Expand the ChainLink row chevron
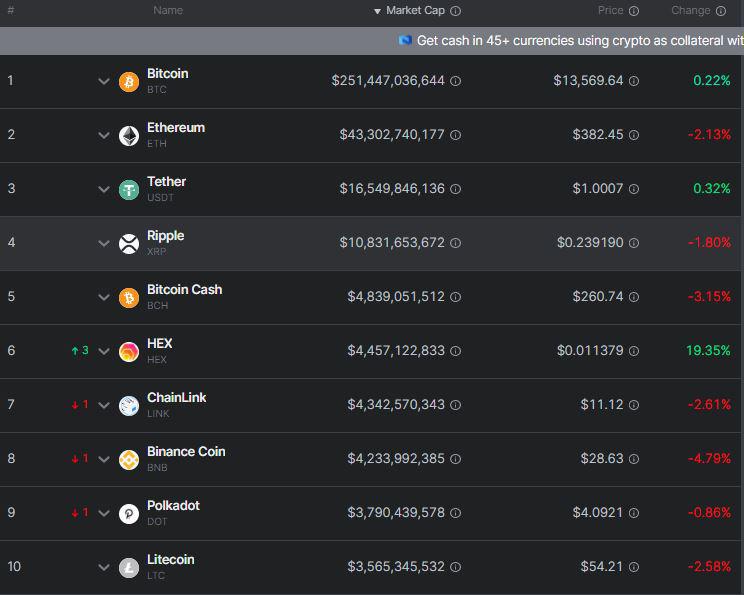 pos(104,406)
